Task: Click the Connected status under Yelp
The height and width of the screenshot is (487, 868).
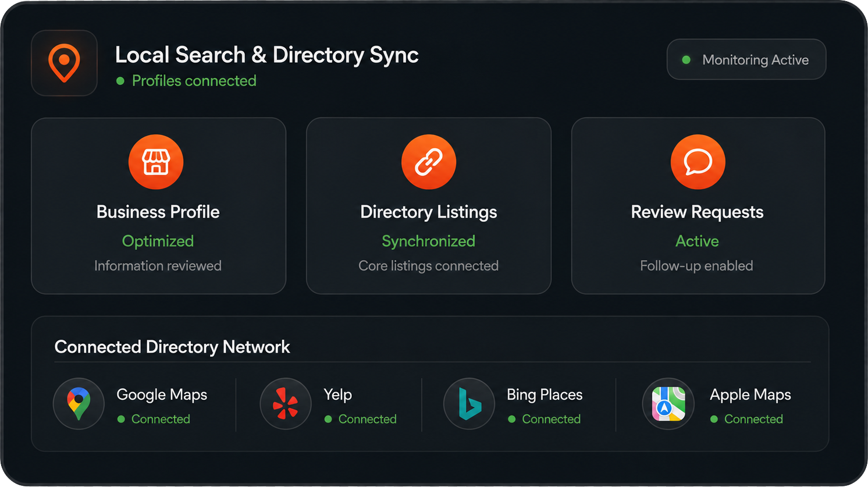Action: pos(361,419)
